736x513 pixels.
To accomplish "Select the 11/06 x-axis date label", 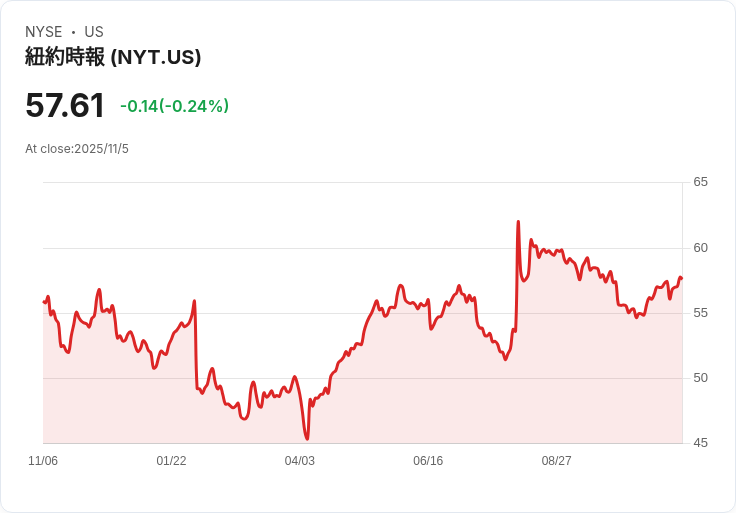I will coord(43,461).
